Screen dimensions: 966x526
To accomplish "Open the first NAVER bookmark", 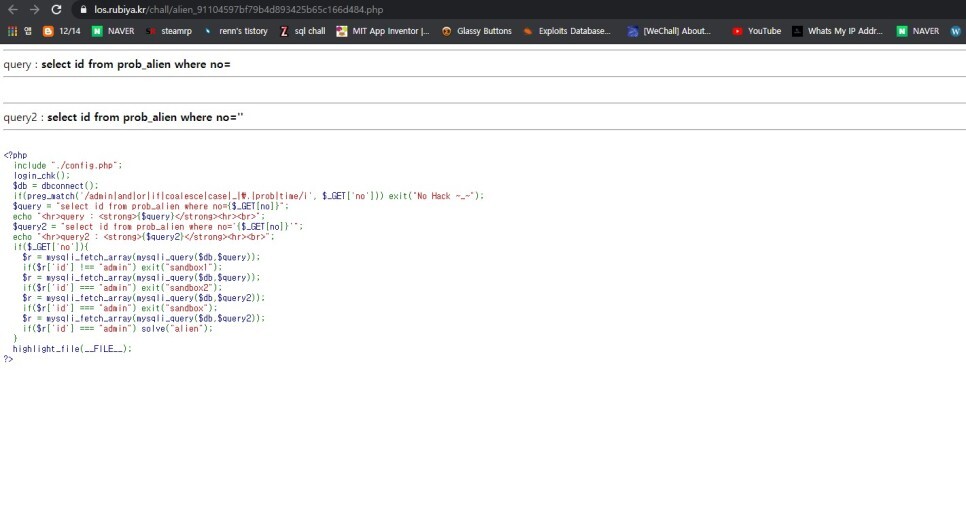I will pos(113,31).
